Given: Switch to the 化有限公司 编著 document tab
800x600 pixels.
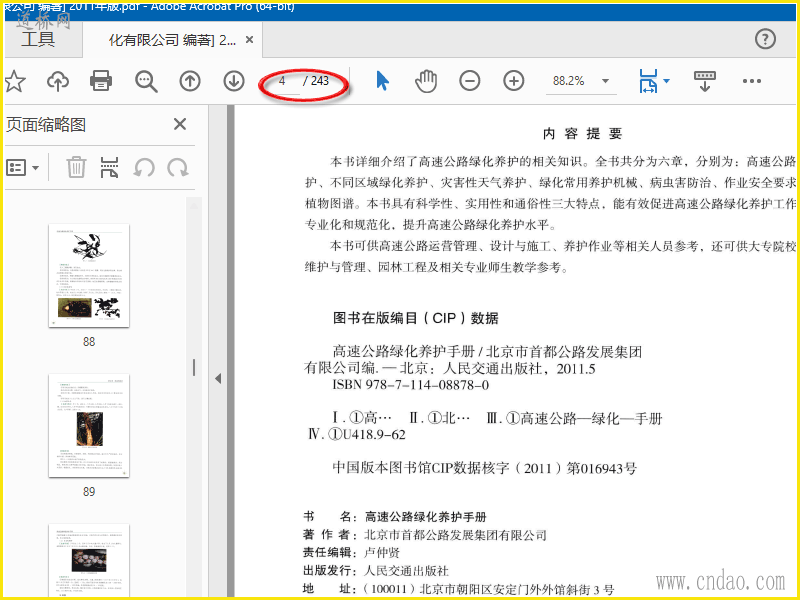Looking at the screenshot, I should click(172, 40).
